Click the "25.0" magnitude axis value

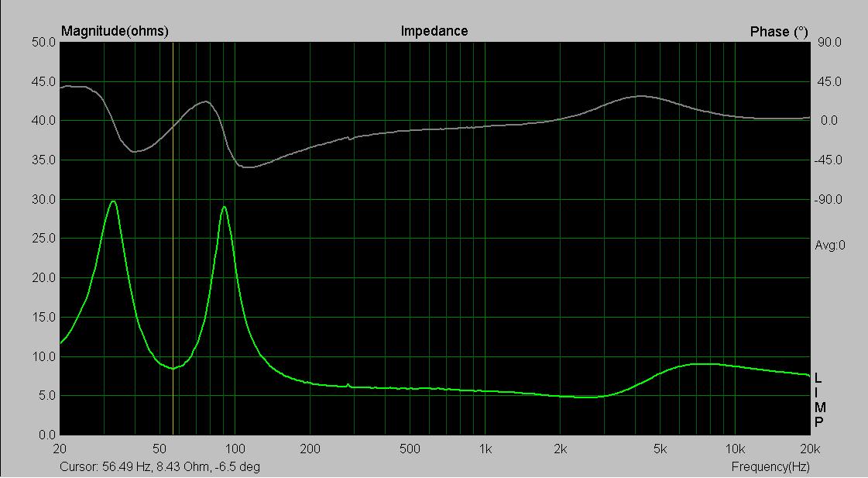43,239
